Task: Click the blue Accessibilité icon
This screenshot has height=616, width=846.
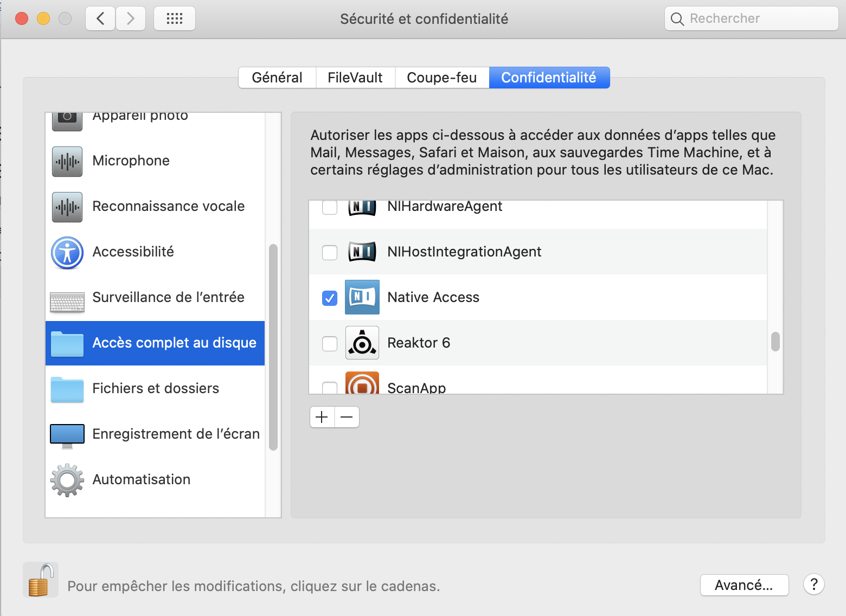Action: pos(67,253)
